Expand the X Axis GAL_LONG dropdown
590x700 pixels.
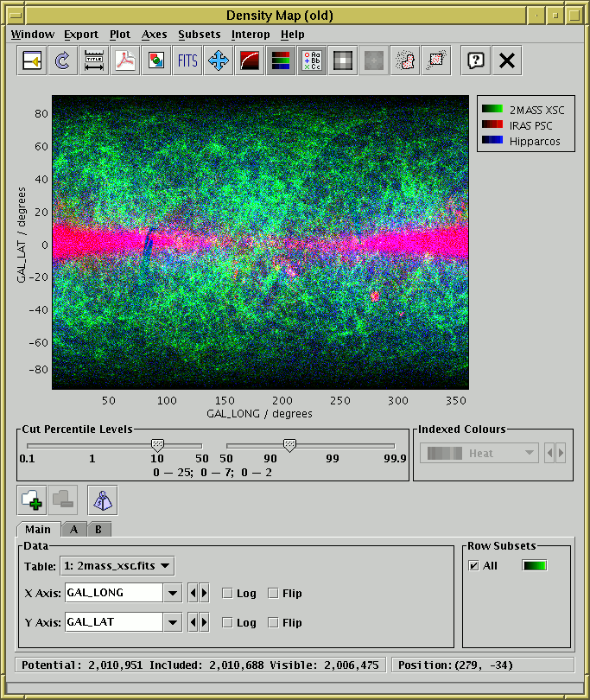173,594
